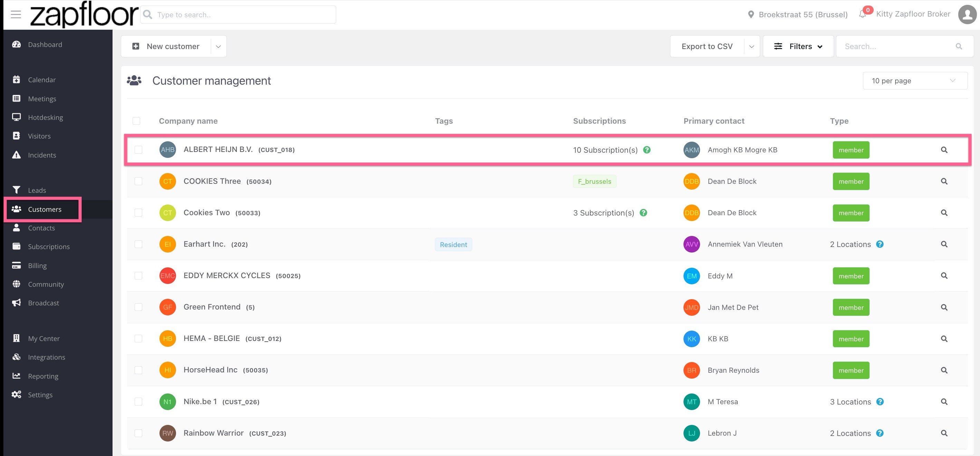Select the checkbox for Cookies Two
Screen dimensions: 980x456
pyautogui.click(x=138, y=213)
